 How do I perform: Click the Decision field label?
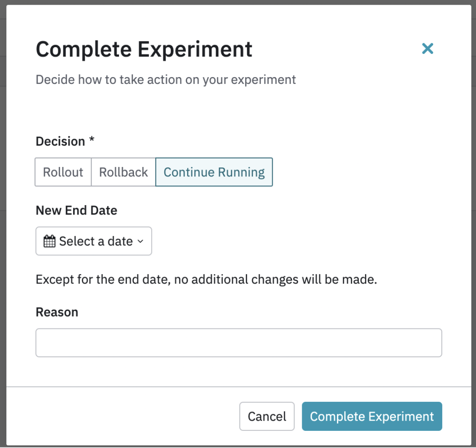pyautogui.click(x=60, y=141)
